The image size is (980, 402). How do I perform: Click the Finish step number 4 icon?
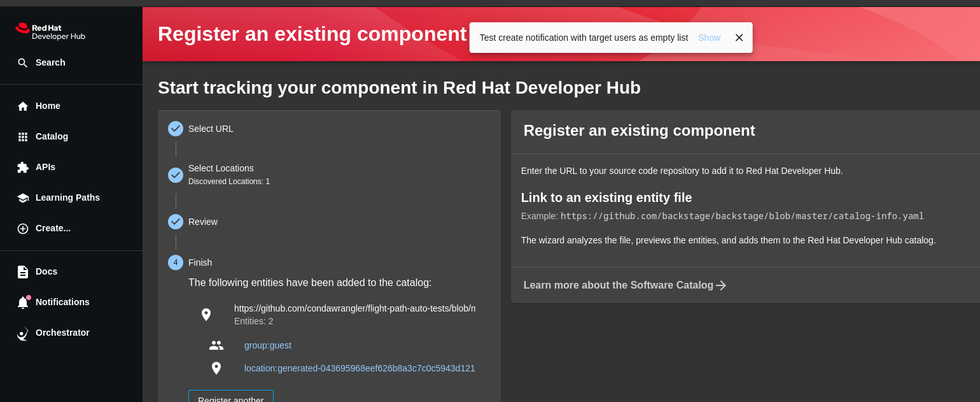click(x=176, y=262)
